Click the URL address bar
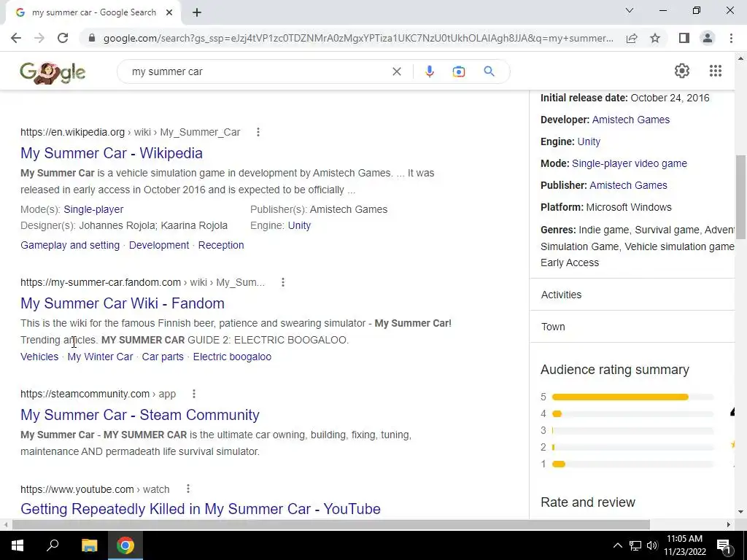Screen dimensions: 747x560 [358, 38]
